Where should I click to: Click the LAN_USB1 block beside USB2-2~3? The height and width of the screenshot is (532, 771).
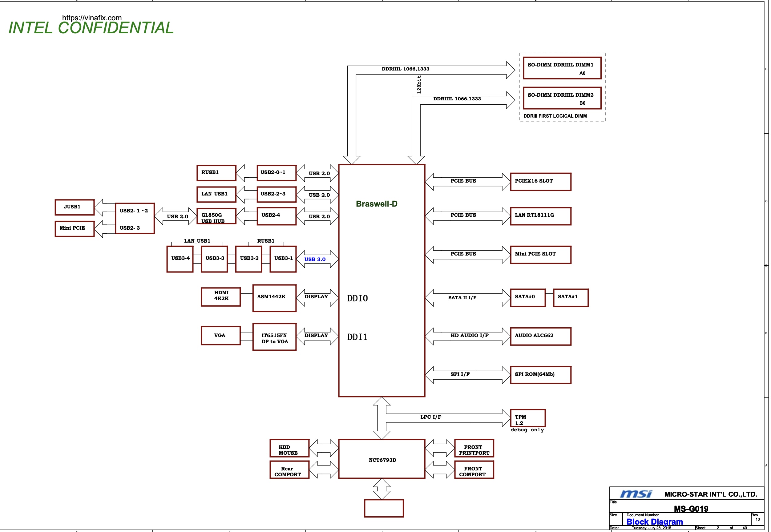(216, 194)
